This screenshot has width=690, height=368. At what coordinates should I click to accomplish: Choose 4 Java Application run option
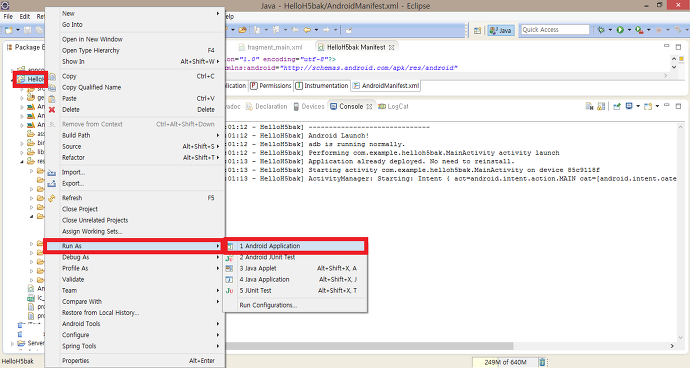(x=295, y=279)
